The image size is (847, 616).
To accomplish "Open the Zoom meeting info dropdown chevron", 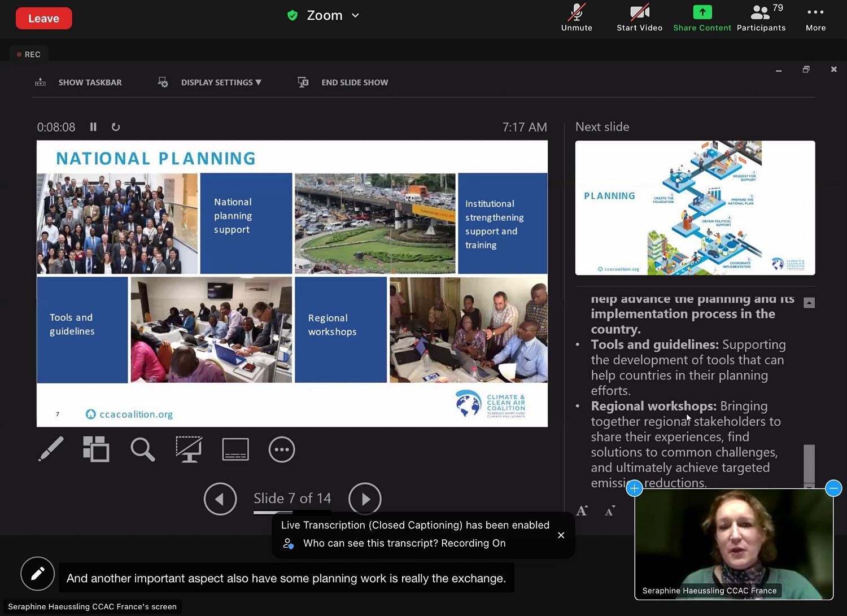I will tap(355, 16).
